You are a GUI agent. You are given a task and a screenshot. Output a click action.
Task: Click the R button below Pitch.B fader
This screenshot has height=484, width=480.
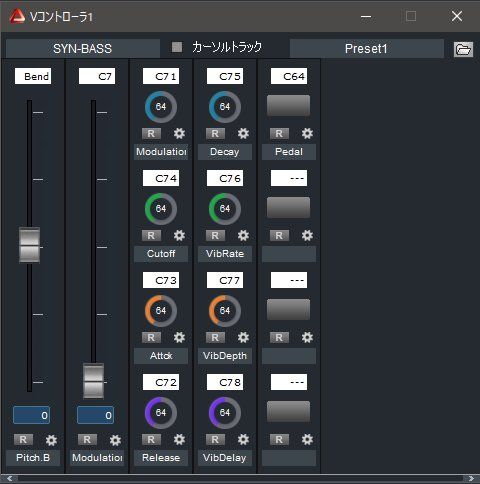click(x=23, y=440)
